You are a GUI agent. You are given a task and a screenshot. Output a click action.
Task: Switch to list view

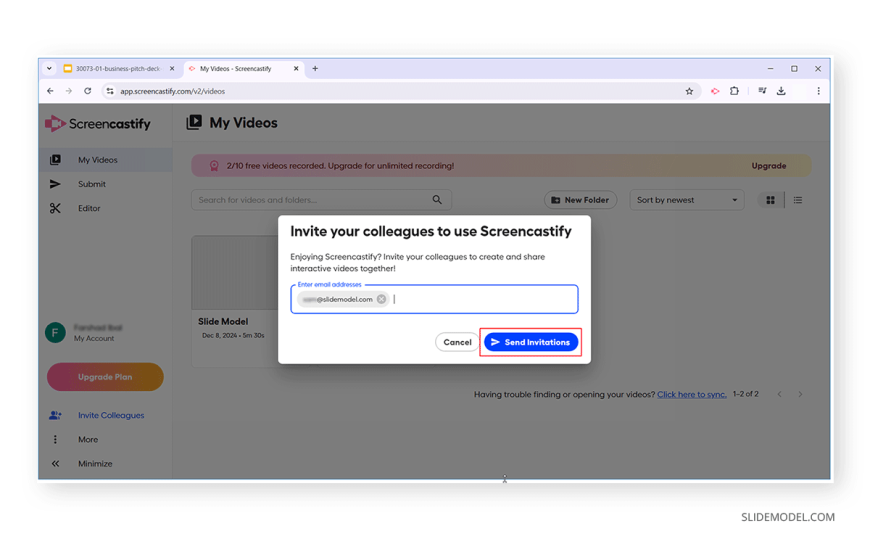pyautogui.click(x=797, y=200)
